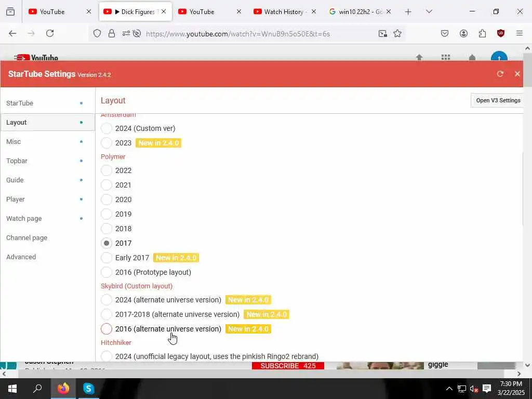The width and height of the screenshot is (532, 399).
Task: Open the Layout settings category
Action: pos(47,123)
